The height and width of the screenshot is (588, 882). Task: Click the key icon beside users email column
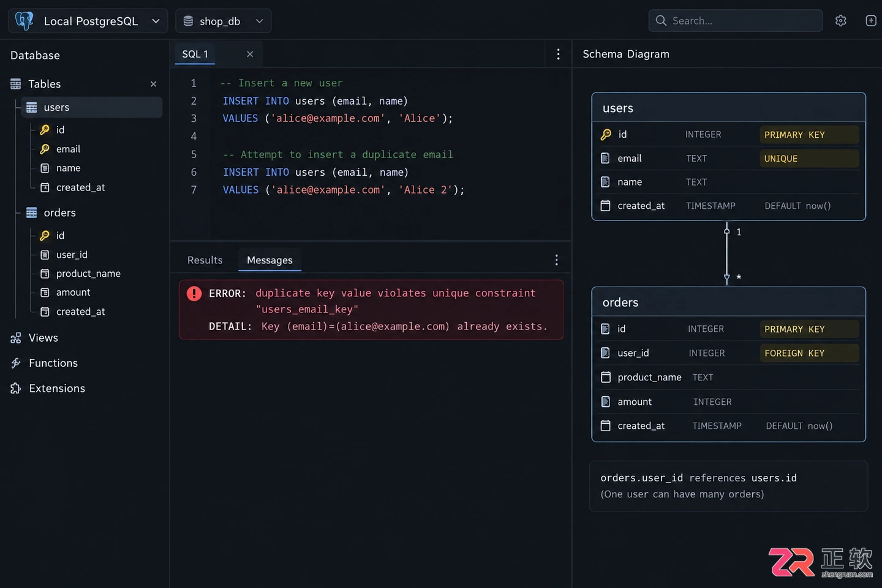pos(45,149)
